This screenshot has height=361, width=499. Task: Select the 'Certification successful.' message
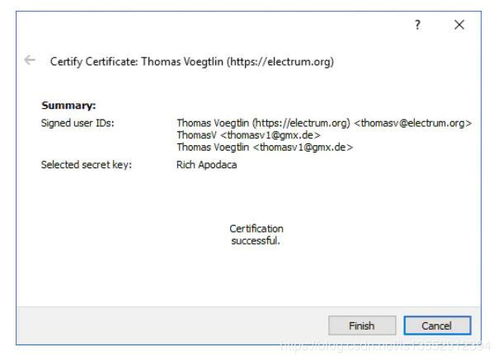tap(256, 234)
